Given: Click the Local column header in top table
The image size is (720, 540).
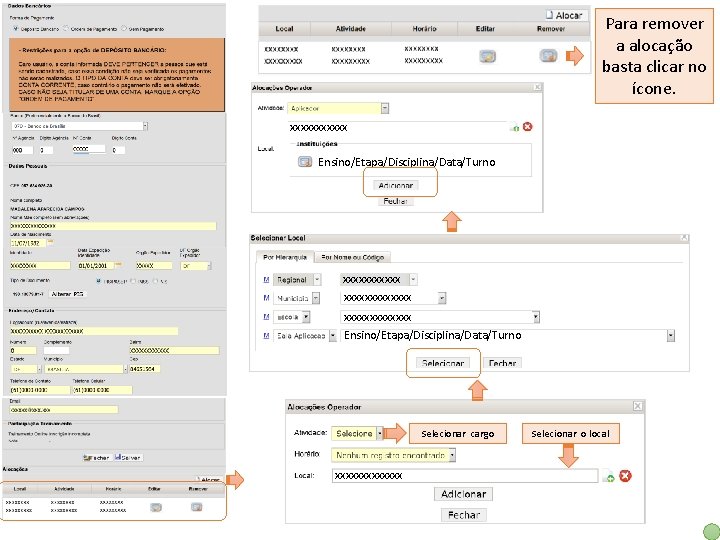Looking at the screenshot, I should 284,28.
